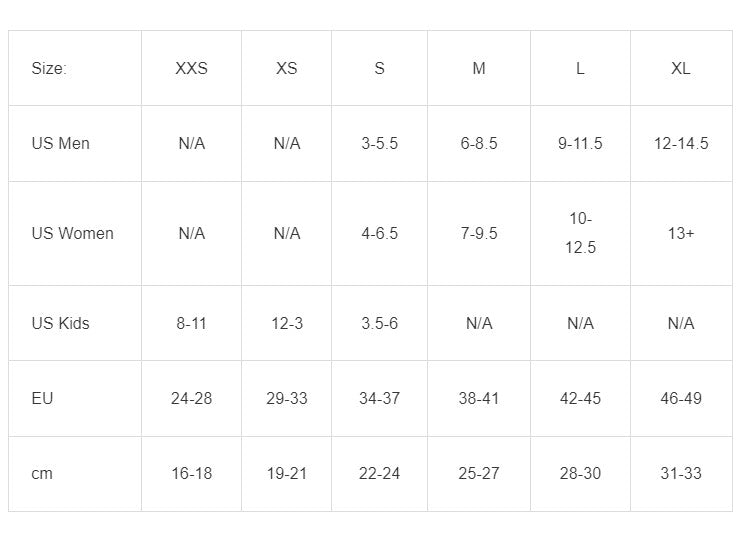Click the 6-8.5 US Men cell

click(x=479, y=143)
